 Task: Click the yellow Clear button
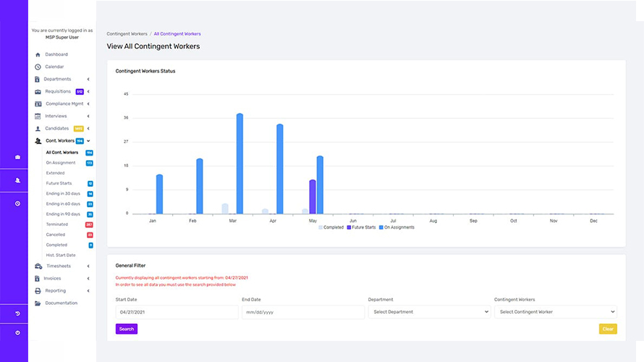(x=608, y=329)
